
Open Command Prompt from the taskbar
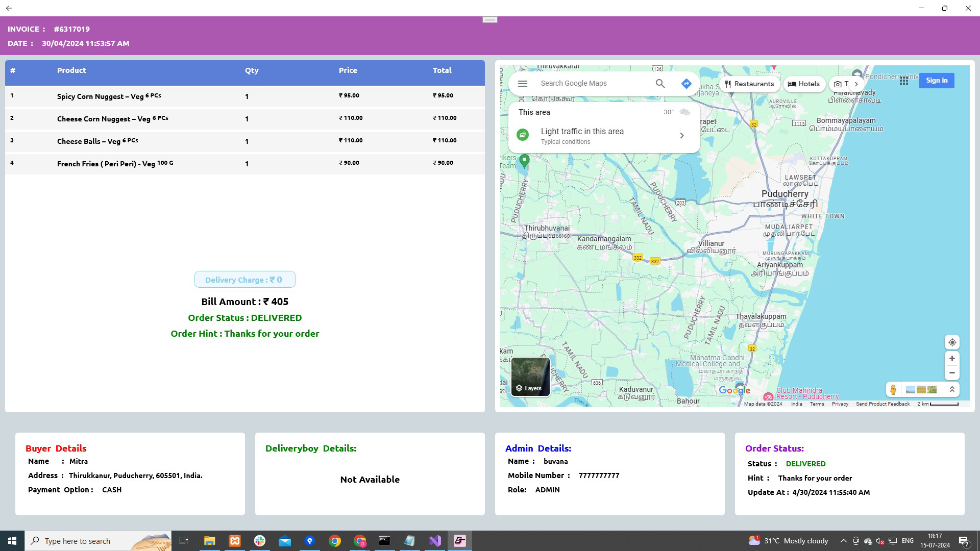click(385, 541)
